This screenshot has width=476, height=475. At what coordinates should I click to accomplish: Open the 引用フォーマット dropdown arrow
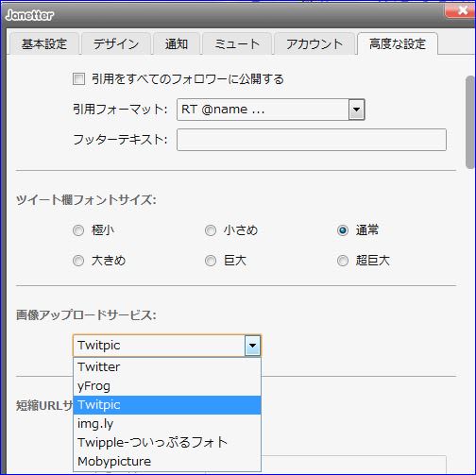tap(356, 110)
